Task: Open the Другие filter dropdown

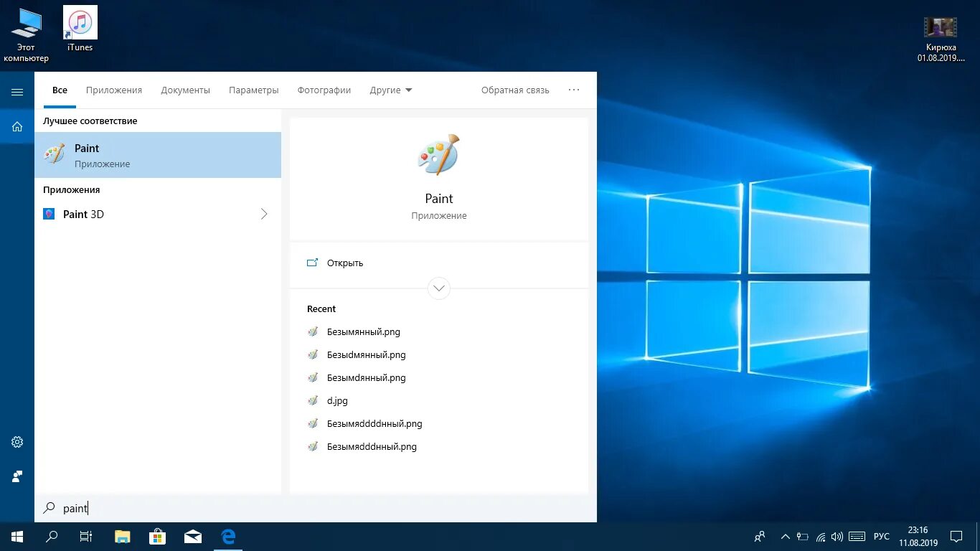Action: [391, 90]
